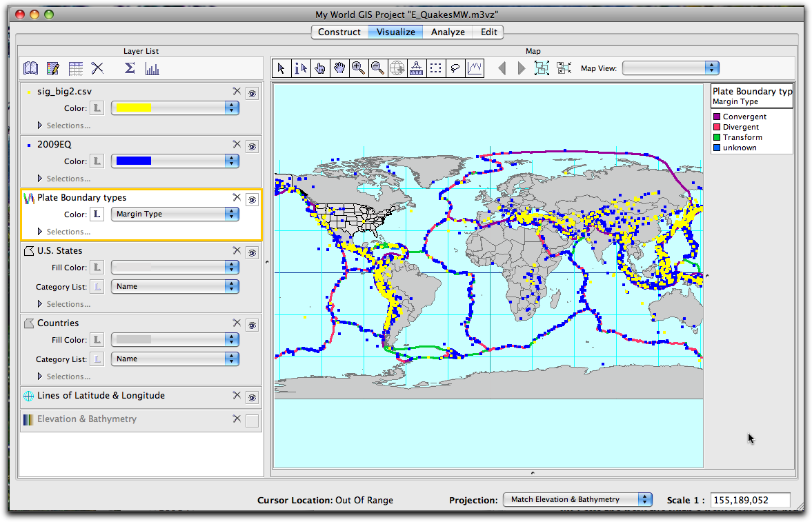
Task: Switch to the Construct tab
Action: click(339, 32)
